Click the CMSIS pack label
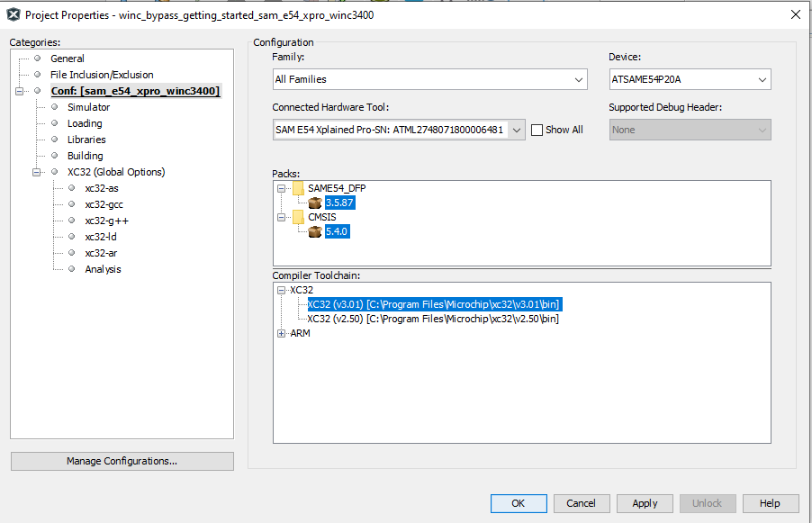The image size is (812, 523). [322, 217]
